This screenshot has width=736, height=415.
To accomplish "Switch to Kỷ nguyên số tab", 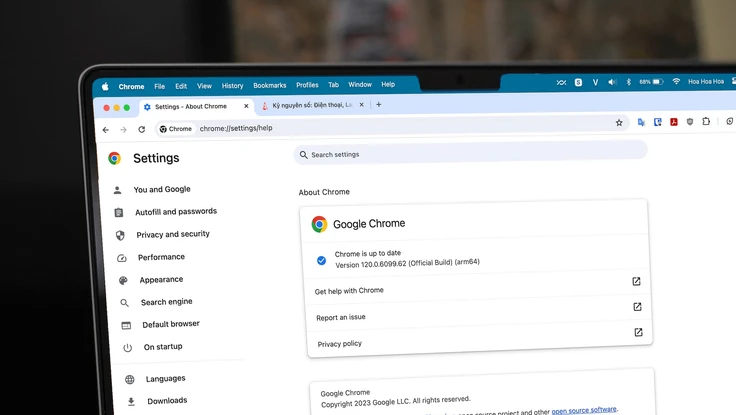I will 312,105.
